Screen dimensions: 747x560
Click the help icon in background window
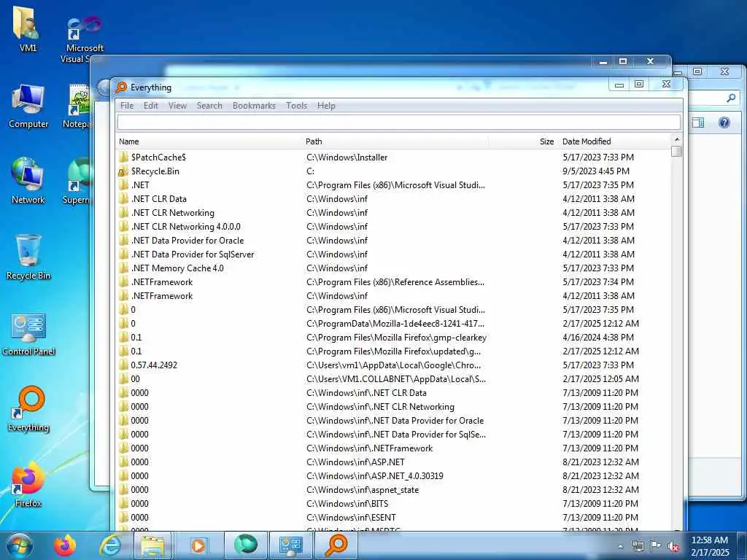tap(724, 122)
